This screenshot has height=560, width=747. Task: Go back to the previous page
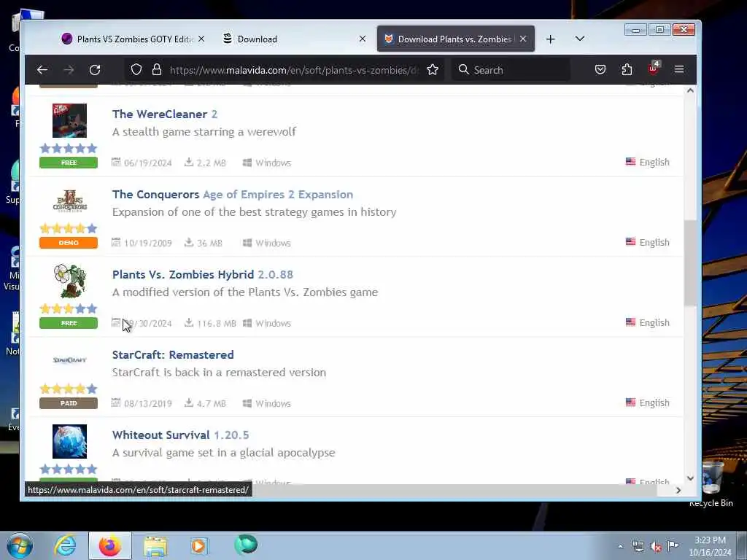point(42,70)
